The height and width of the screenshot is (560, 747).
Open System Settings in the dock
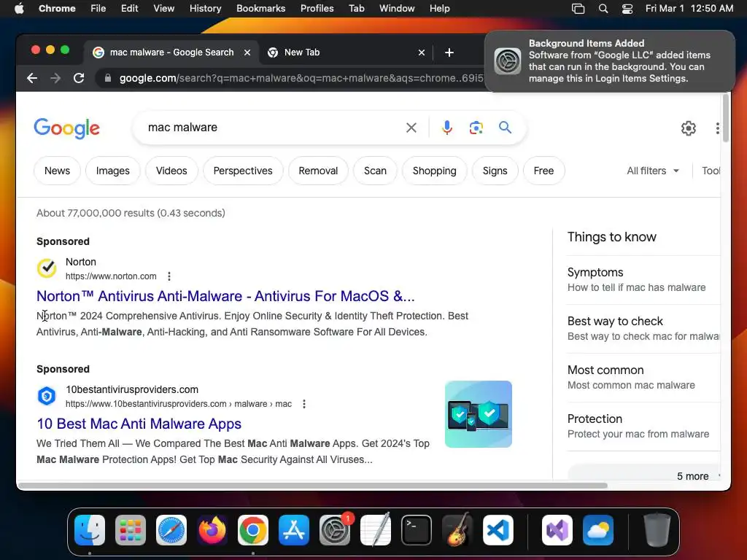pyautogui.click(x=335, y=530)
